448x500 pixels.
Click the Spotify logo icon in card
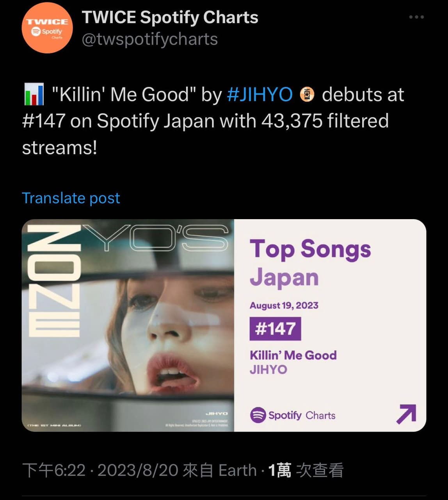pyautogui.click(x=258, y=415)
